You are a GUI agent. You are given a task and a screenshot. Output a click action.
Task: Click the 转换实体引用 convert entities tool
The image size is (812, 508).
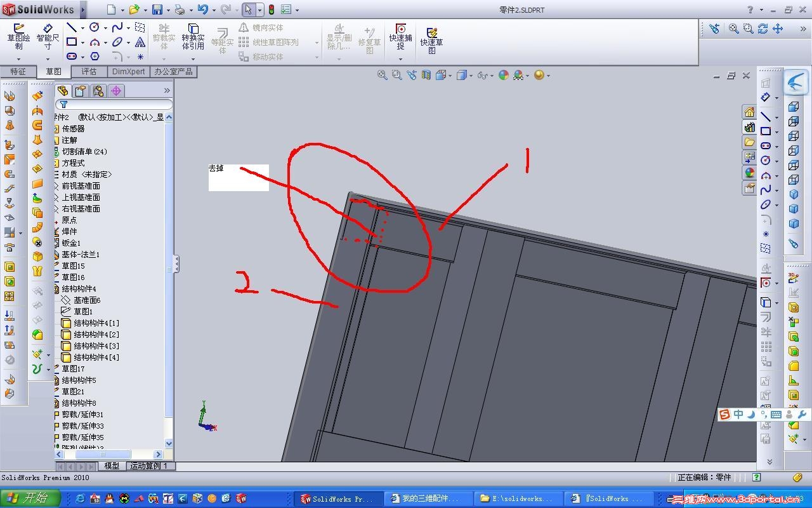pos(193,37)
